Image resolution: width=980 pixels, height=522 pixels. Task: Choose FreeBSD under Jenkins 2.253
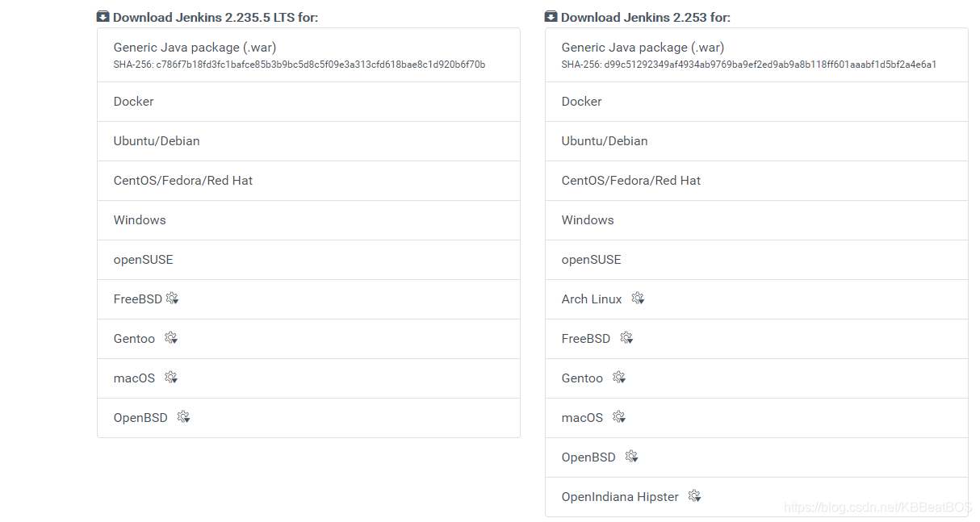pyautogui.click(x=756, y=339)
